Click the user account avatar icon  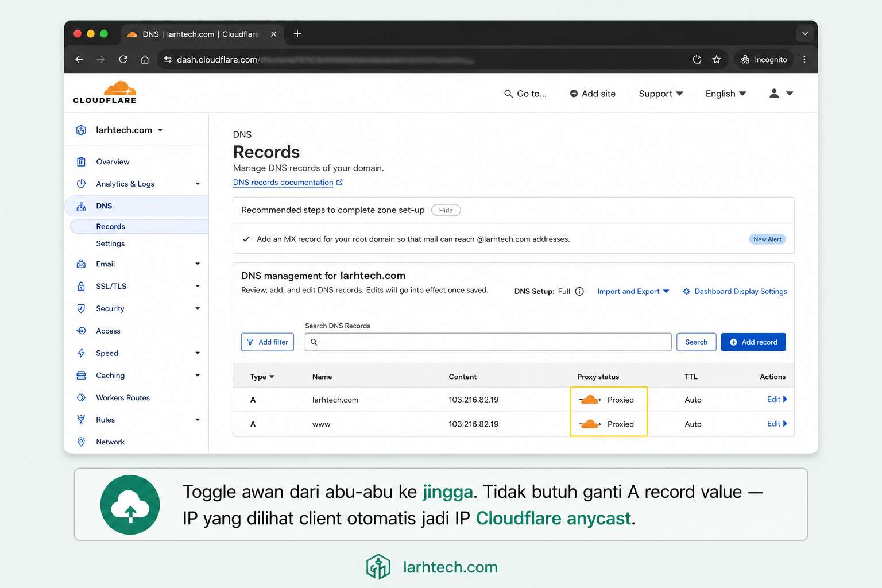[x=774, y=94]
